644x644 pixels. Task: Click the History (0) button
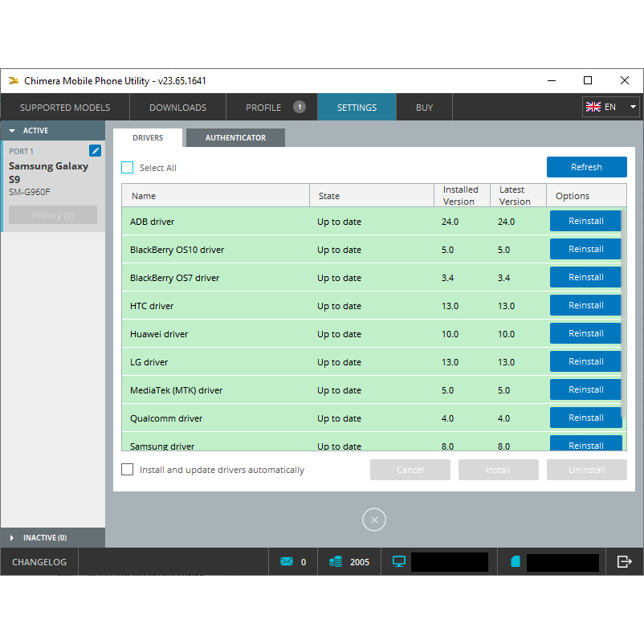(53, 215)
